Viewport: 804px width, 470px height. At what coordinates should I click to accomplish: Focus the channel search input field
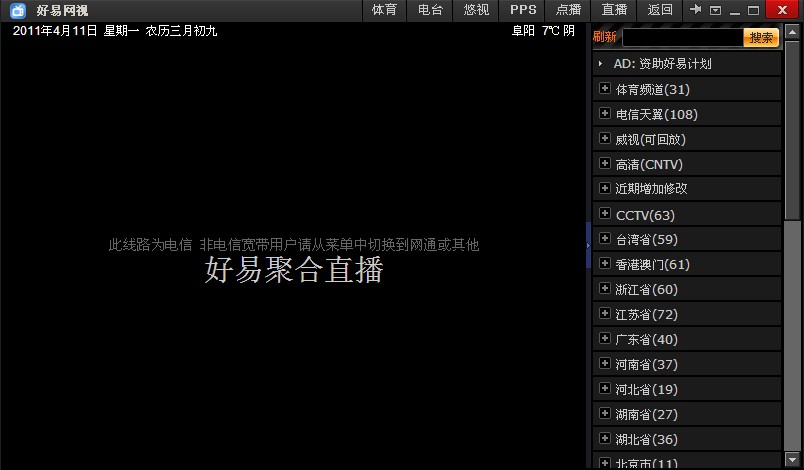tap(682, 37)
